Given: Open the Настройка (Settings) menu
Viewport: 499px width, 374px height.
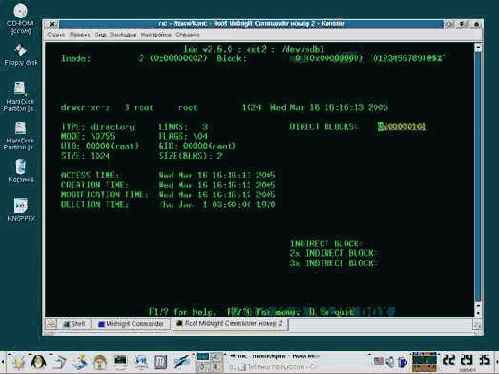Looking at the screenshot, I should click(156, 35).
